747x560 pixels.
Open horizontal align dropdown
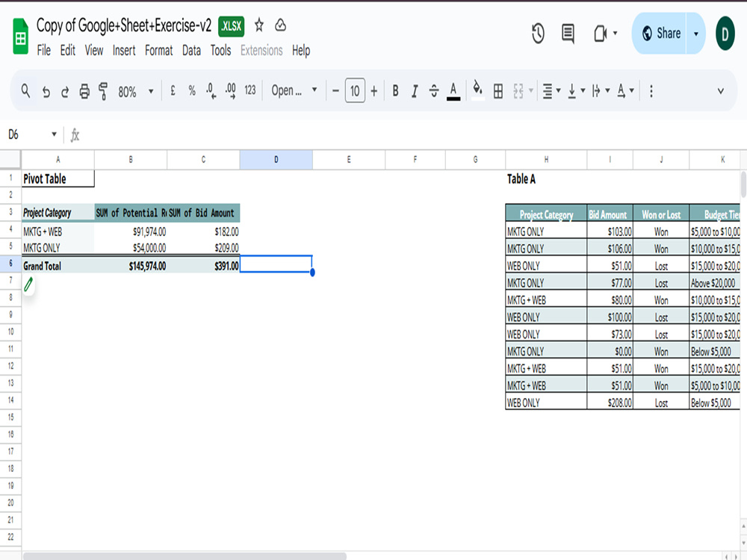552,90
